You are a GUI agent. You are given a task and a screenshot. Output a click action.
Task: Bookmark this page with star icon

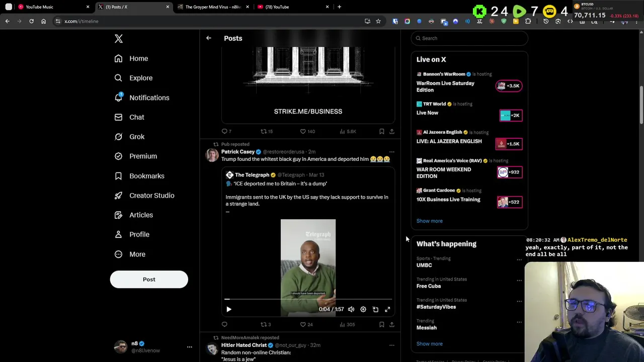tap(378, 21)
